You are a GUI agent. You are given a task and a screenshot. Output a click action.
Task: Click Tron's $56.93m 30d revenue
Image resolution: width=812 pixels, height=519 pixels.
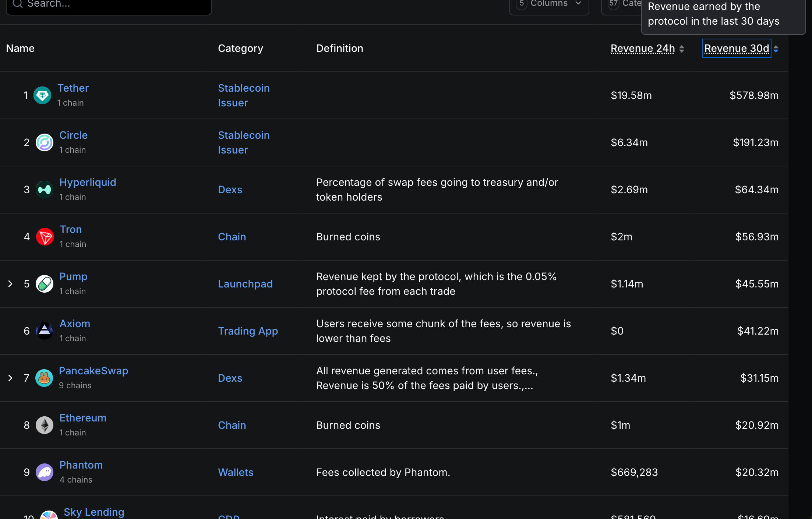[x=757, y=237]
